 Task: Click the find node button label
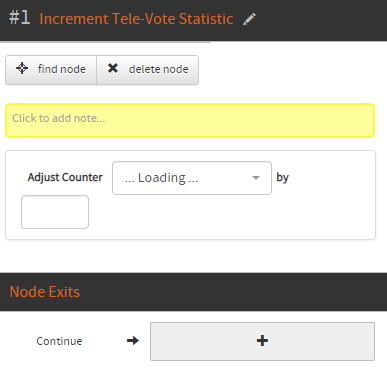[x=62, y=69]
